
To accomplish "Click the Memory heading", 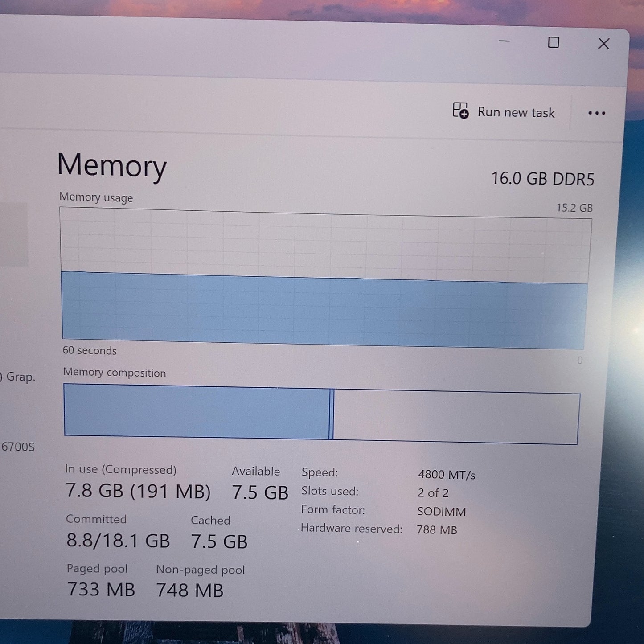I will 112,166.
